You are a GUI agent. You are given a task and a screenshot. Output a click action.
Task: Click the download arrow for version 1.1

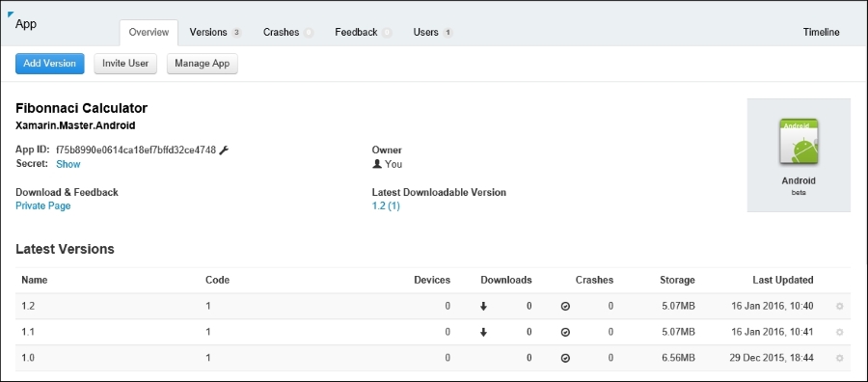483,332
